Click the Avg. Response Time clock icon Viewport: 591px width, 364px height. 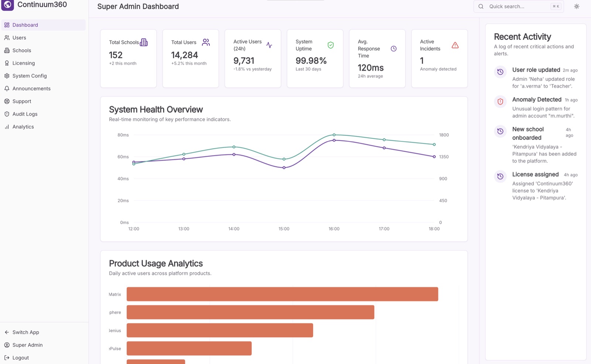click(x=394, y=49)
